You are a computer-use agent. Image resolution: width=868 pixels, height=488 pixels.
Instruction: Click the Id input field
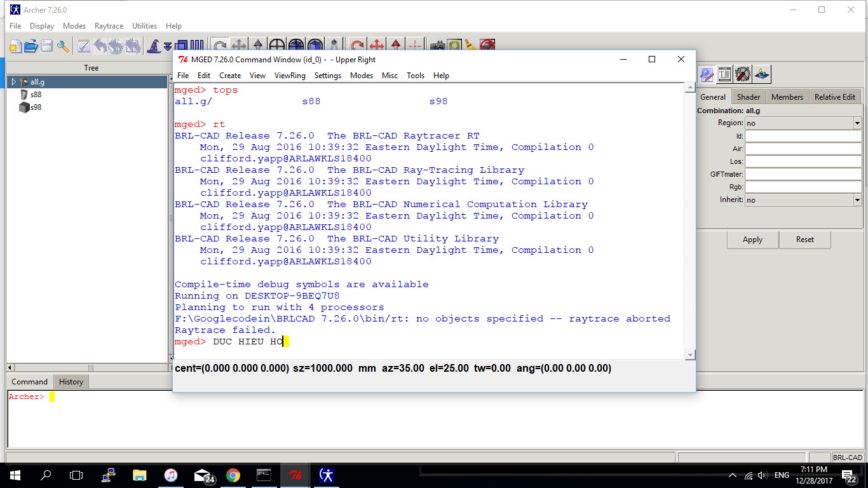pos(803,136)
